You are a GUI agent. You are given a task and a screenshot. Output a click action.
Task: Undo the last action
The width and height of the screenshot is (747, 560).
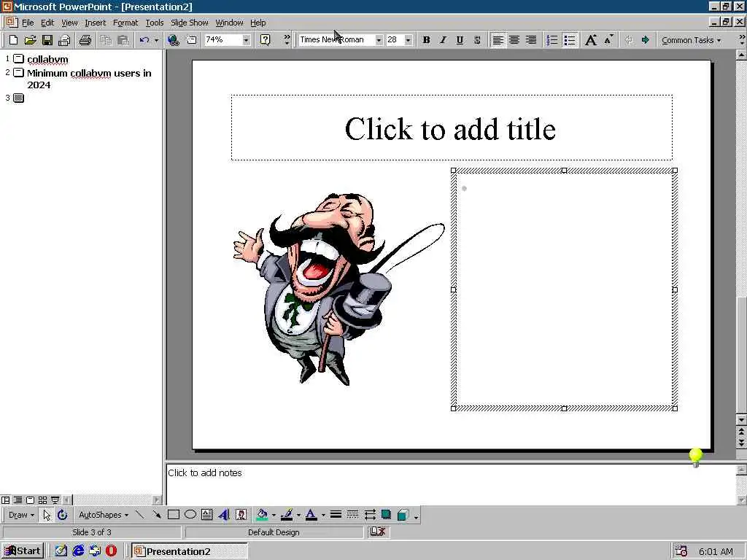click(144, 40)
